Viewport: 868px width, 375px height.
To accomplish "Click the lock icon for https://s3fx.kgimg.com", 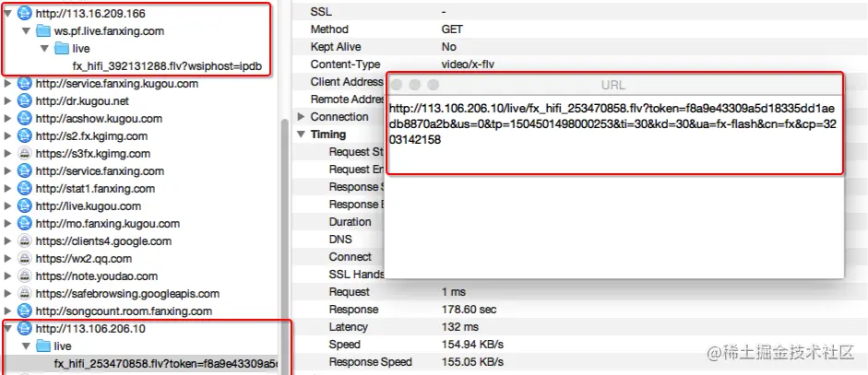I will point(24,154).
